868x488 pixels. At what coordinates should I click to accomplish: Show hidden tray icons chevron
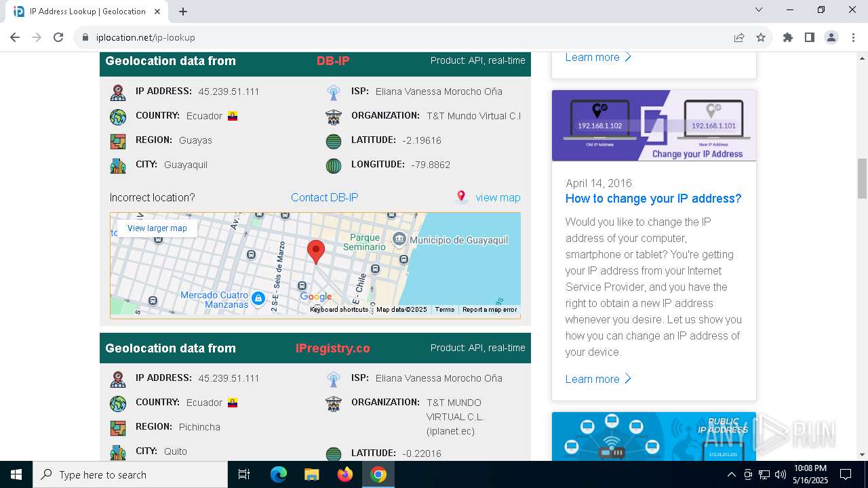[731, 474]
